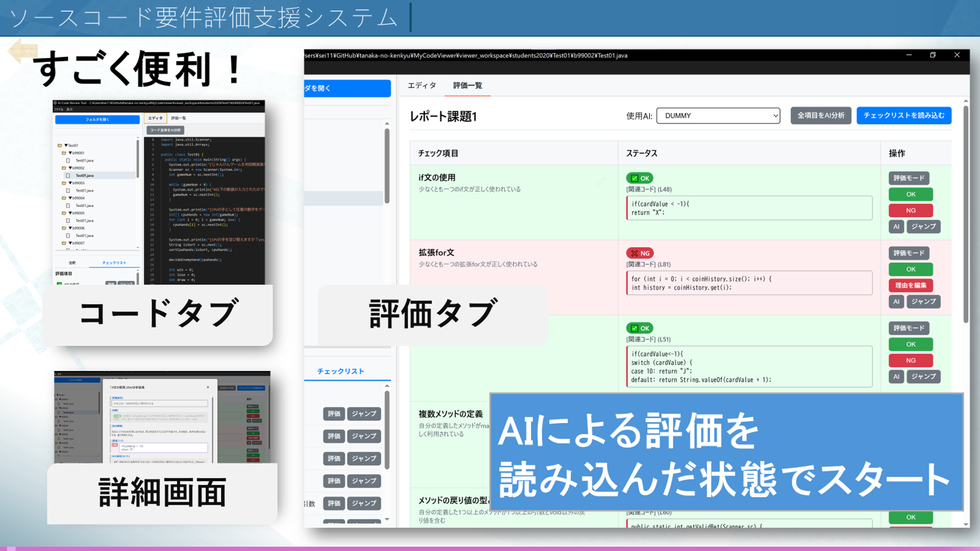Toggle 評価モード for the if文の使用 item

pos(909,178)
